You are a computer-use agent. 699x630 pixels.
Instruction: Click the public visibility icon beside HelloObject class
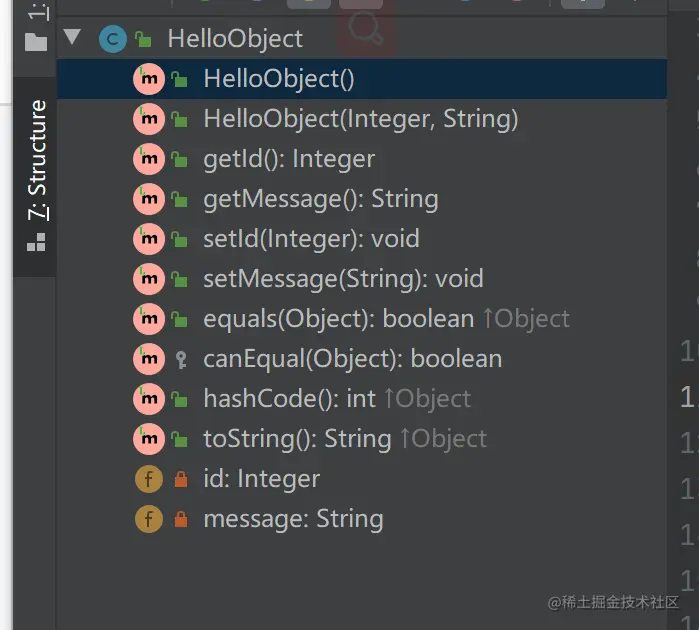[x=143, y=40]
